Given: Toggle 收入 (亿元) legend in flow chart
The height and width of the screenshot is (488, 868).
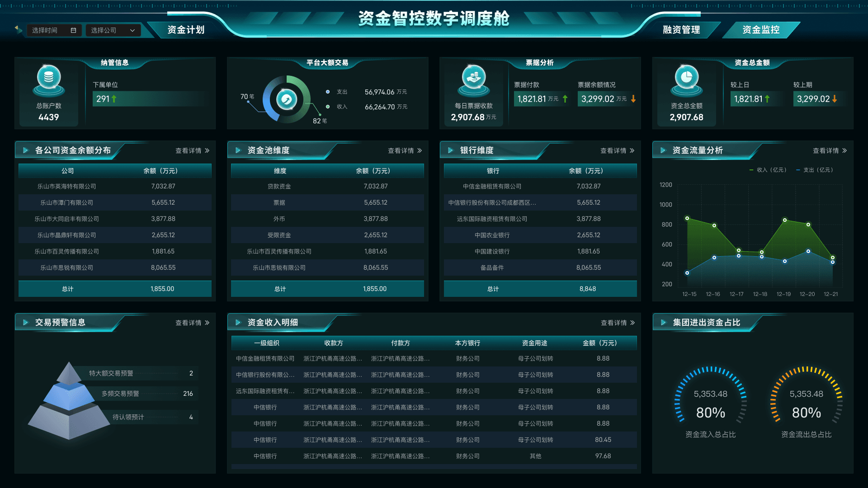Looking at the screenshot, I should (x=768, y=170).
